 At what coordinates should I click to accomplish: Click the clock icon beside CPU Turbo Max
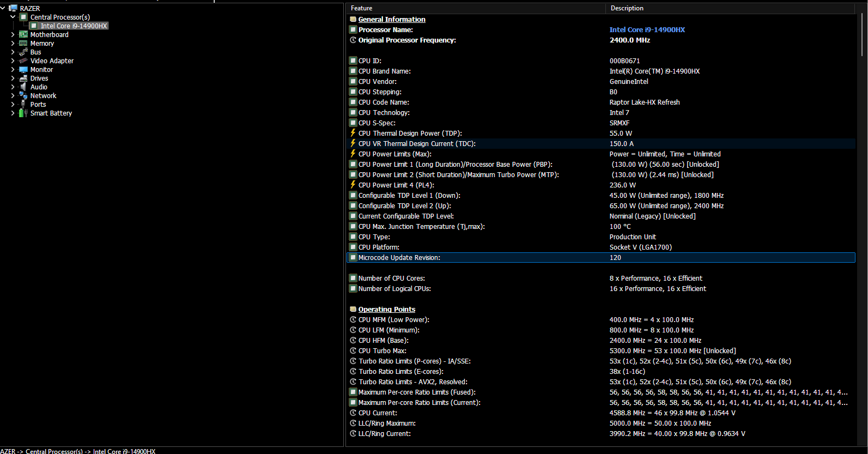[x=353, y=350]
